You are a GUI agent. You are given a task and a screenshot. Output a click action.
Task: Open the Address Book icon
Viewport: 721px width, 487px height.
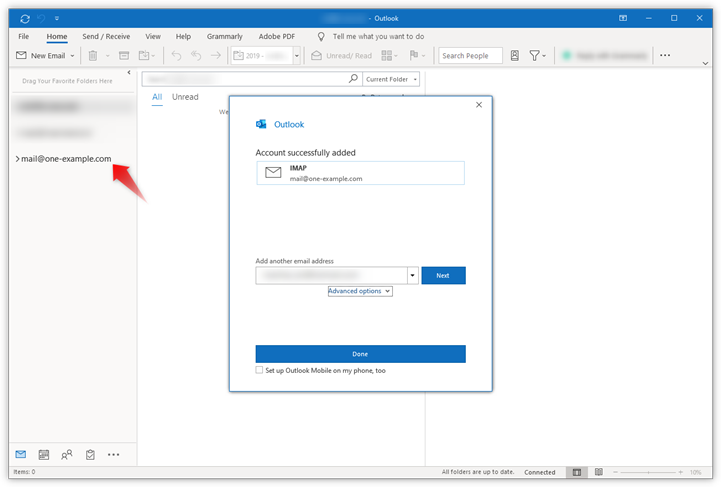pos(515,56)
